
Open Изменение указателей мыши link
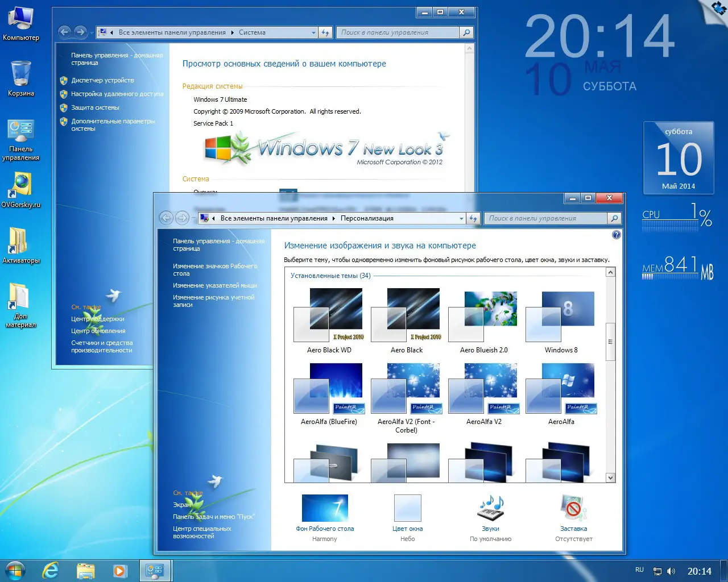214,285
